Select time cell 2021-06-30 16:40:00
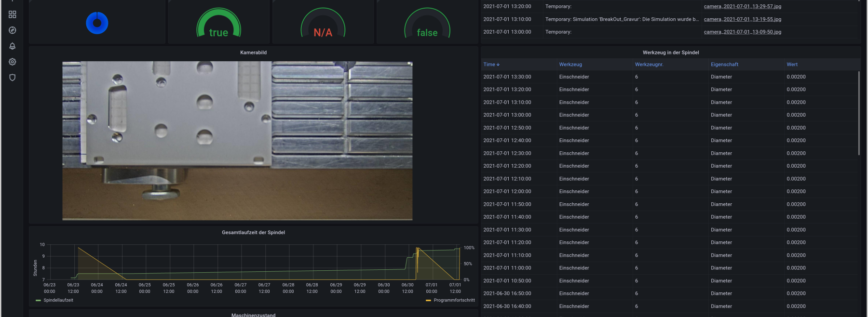 (x=507, y=306)
